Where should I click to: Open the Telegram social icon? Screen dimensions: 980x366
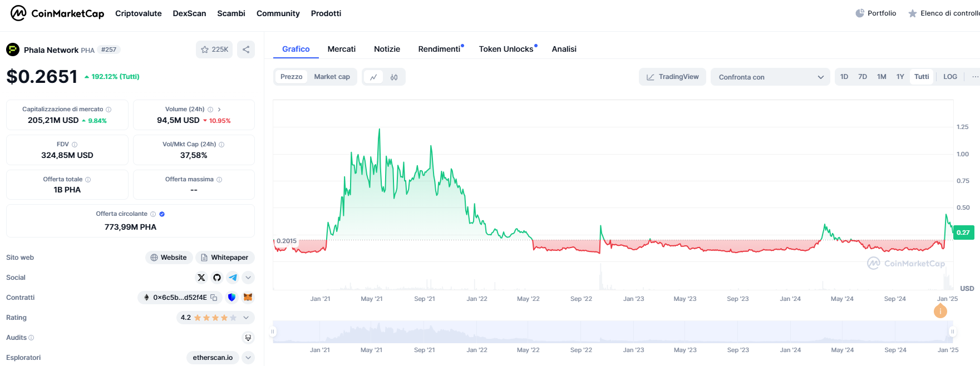point(233,278)
